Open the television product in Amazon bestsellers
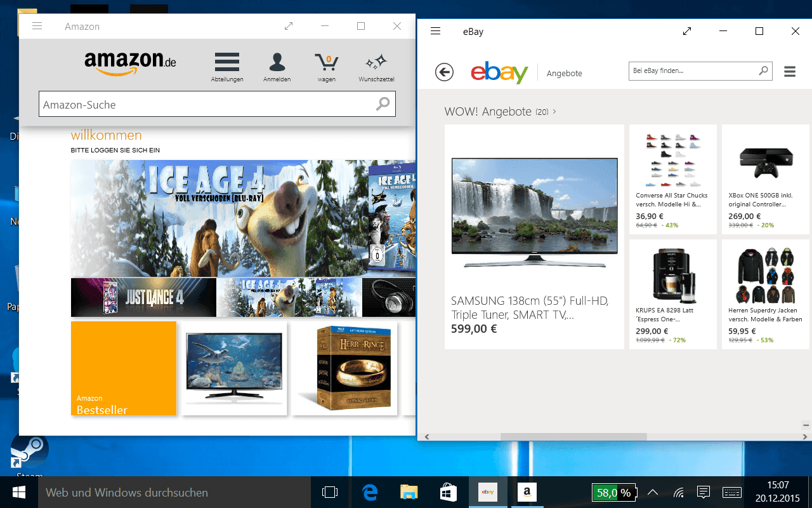Viewport: 812px width, 508px height. [234, 368]
